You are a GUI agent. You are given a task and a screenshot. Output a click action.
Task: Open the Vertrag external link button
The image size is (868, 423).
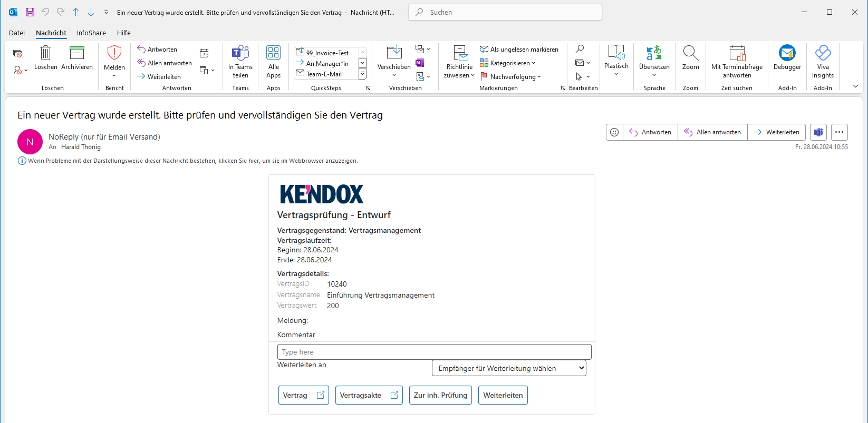[304, 395]
